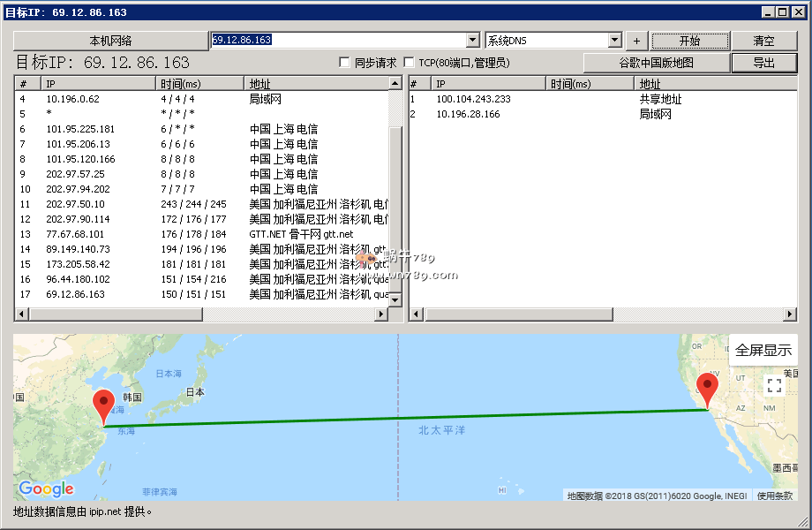Viewport: 812px width, 530px height.
Task: Click the 地址 column header in right table
Action: (x=716, y=84)
